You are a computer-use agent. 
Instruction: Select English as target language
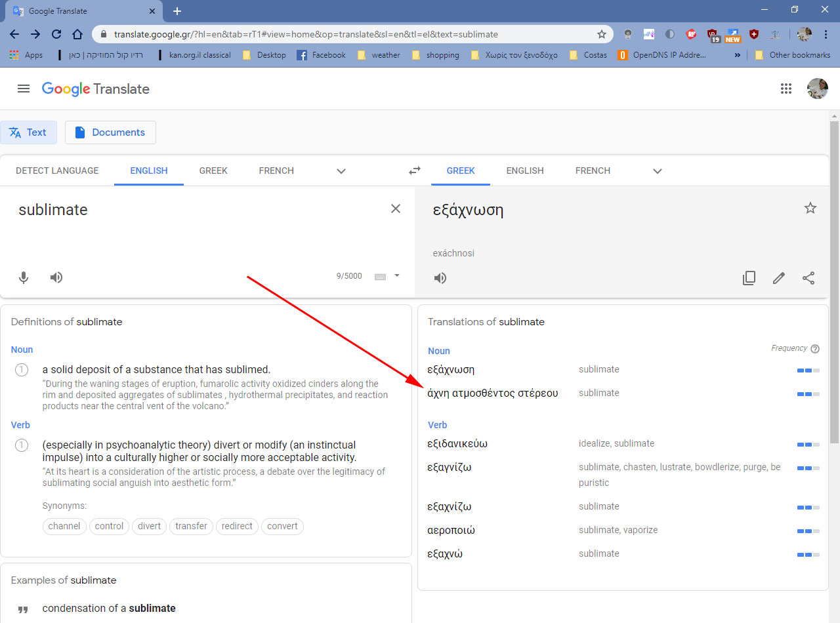tap(525, 171)
